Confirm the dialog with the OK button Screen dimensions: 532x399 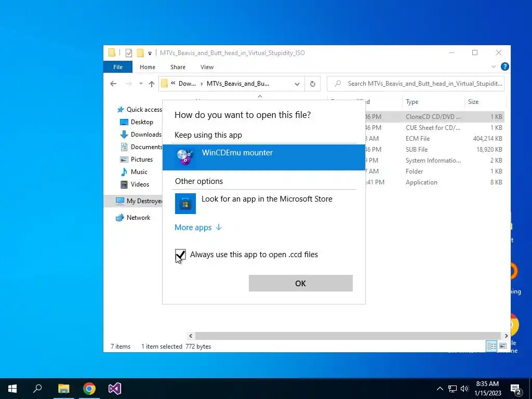(301, 283)
